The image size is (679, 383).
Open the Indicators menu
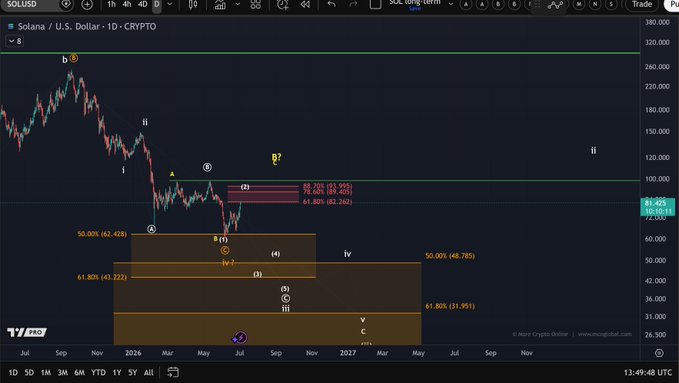point(220,5)
